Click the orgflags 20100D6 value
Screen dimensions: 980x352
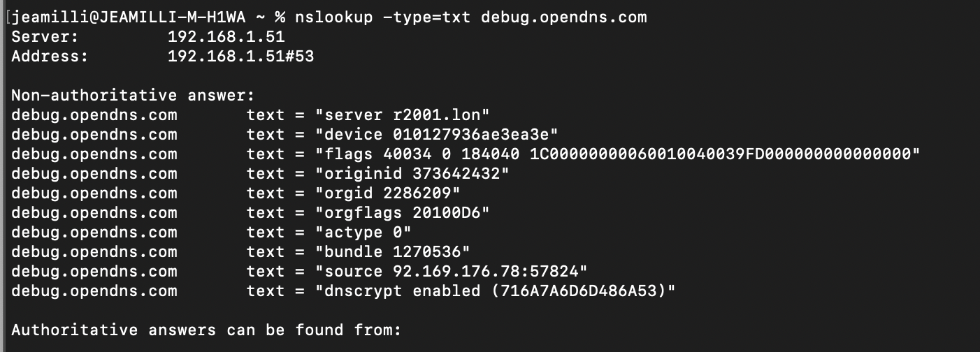[403, 213]
